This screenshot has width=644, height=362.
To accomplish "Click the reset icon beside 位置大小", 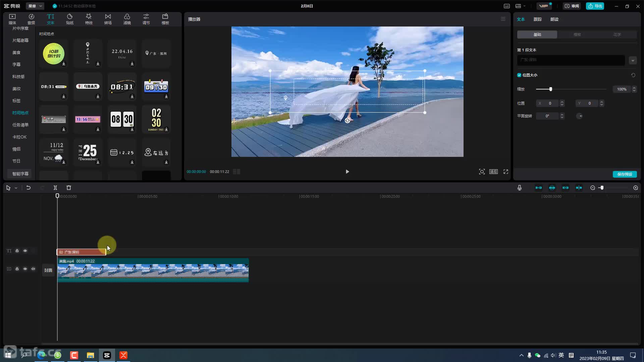I will 633,75.
